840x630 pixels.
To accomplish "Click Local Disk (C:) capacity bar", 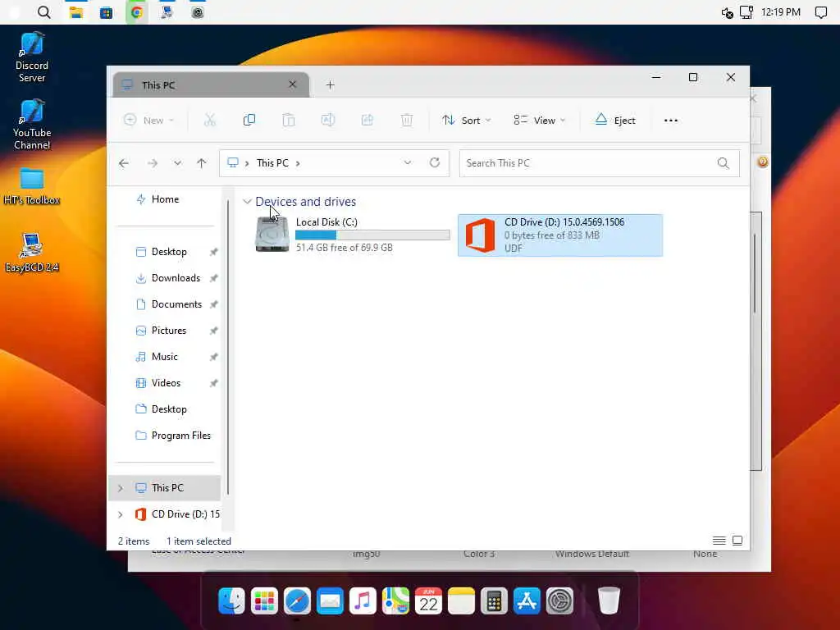I will (372, 235).
